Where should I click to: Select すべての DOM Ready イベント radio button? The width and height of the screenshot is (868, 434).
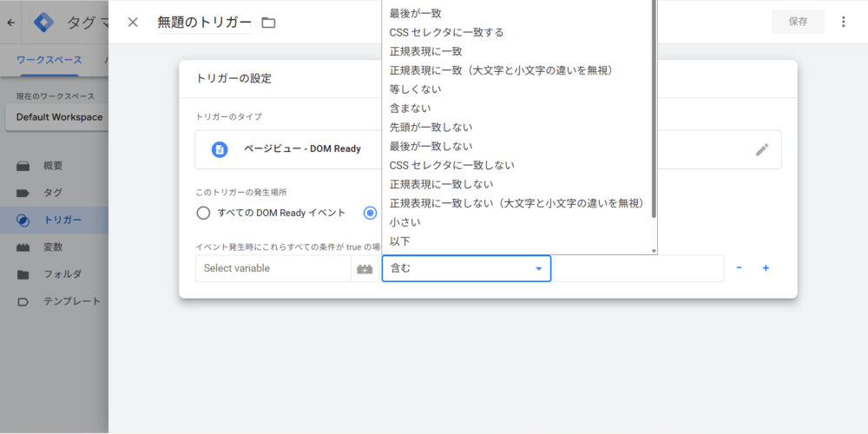(203, 213)
